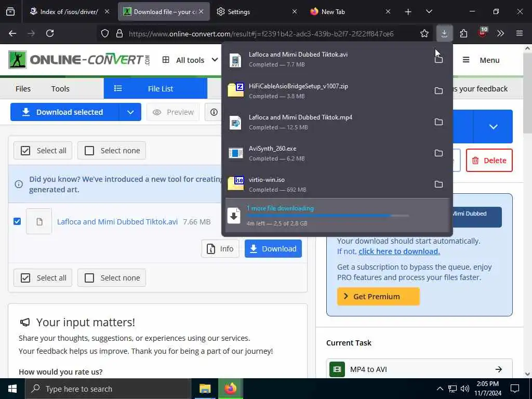Open '1 more file downloading' entry
Image resolution: width=532 pixels, height=399 pixels.
(x=337, y=216)
